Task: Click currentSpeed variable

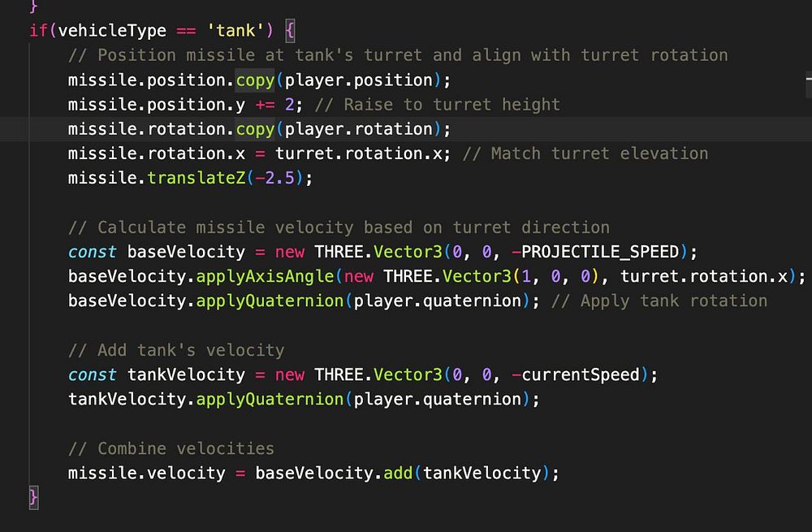Action: pos(580,374)
